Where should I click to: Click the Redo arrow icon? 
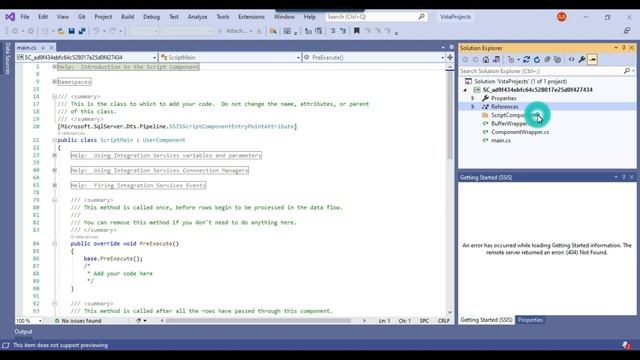point(113,31)
